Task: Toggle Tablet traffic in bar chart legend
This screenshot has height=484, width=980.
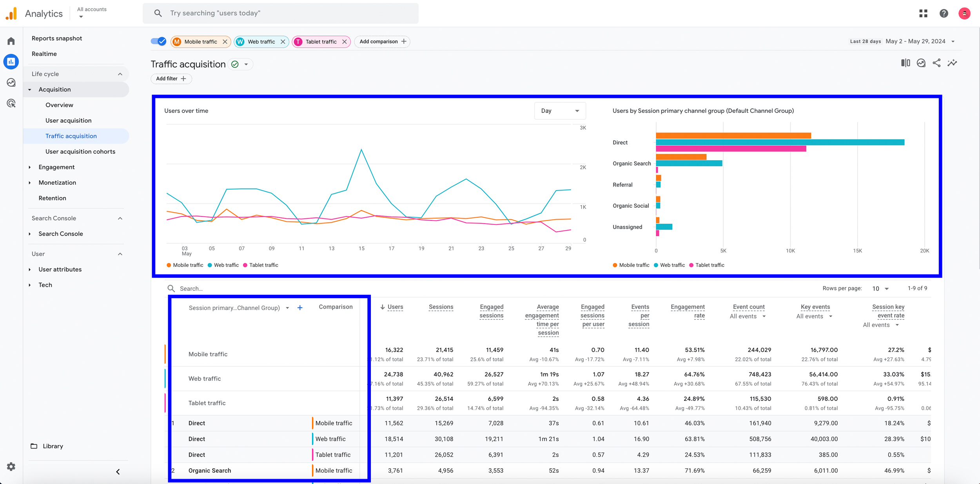Action: tap(707, 265)
